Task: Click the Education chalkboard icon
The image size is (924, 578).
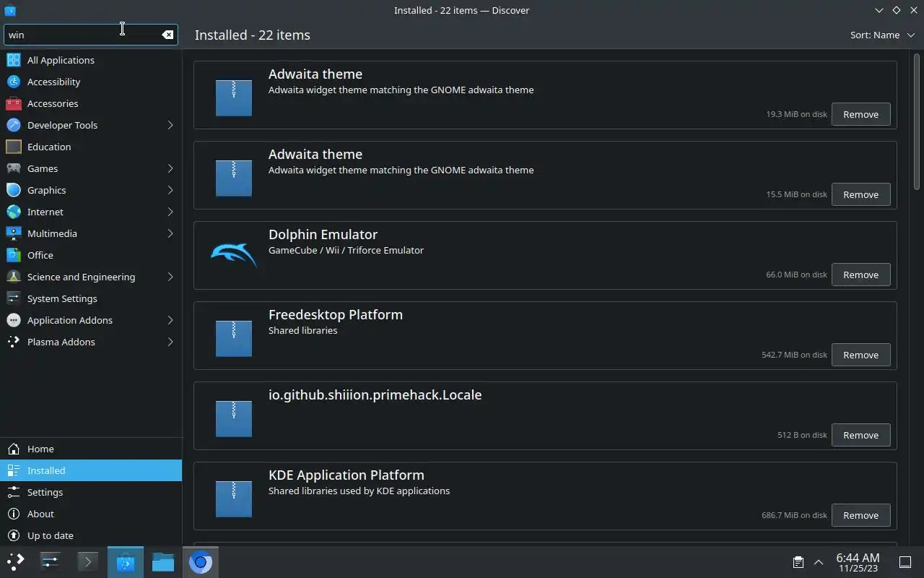Action: (x=14, y=147)
